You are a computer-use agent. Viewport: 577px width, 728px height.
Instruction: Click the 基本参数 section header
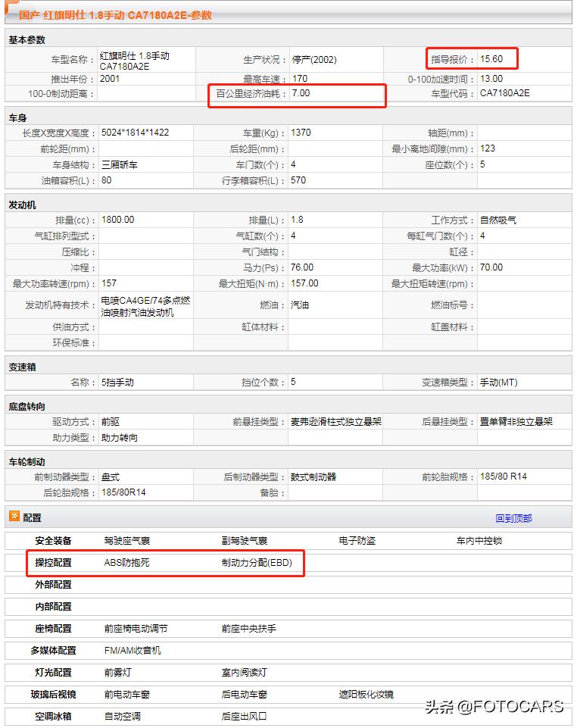(x=27, y=40)
